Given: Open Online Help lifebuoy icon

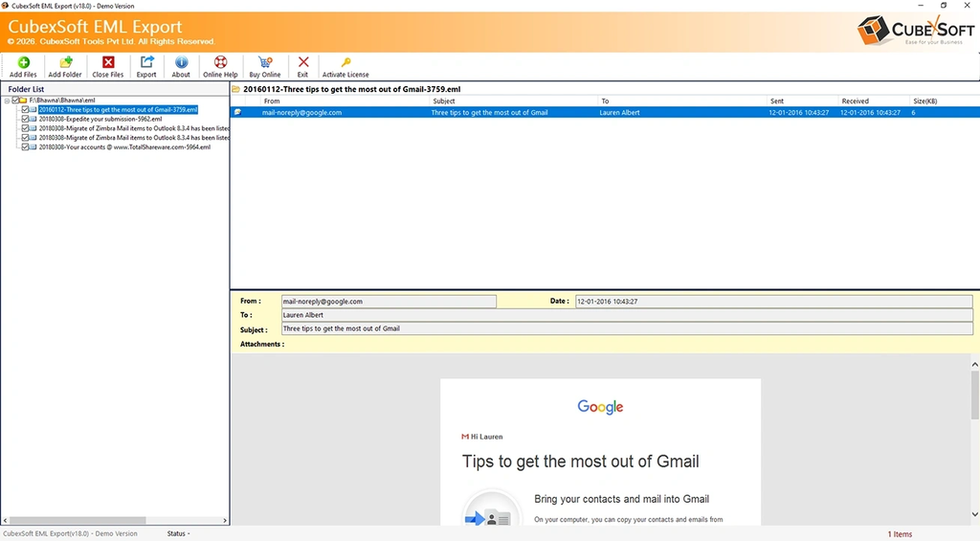Looking at the screenshot, I should (x=220, y=66).
